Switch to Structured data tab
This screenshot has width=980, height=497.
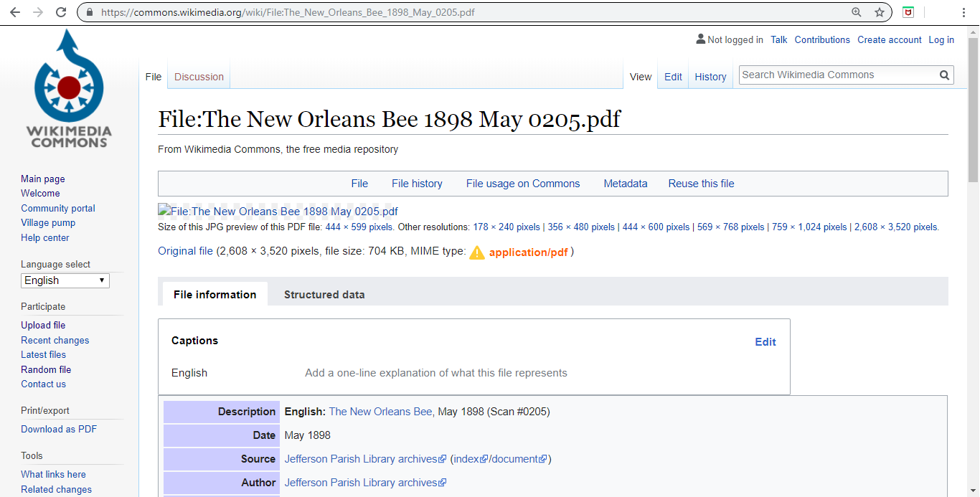(x=324, y=295)
